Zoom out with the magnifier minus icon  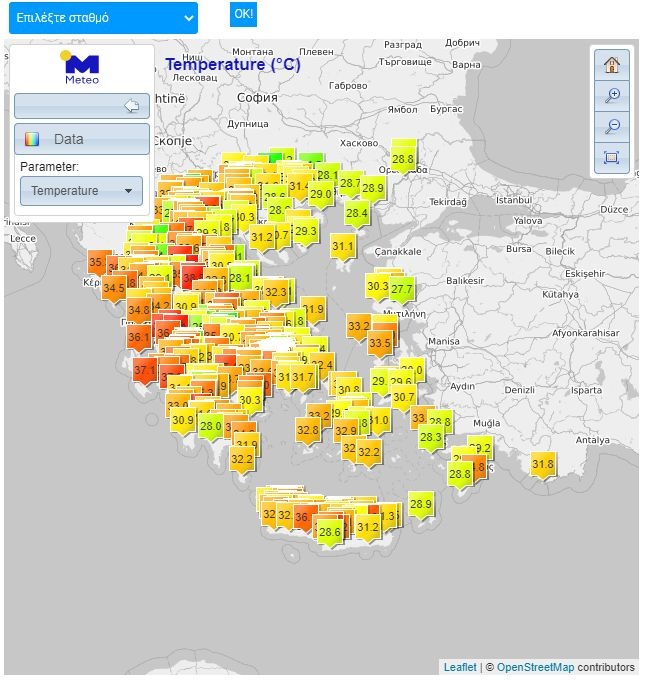(612, 126)
